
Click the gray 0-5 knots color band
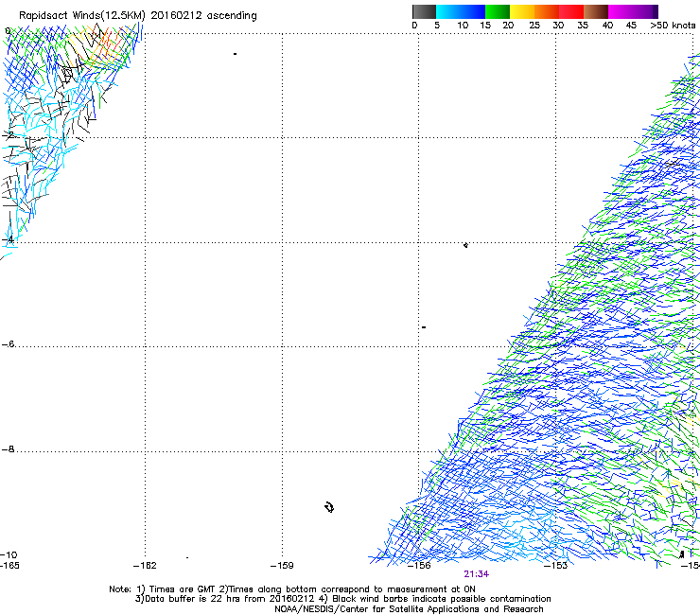(x=424, y=11)
